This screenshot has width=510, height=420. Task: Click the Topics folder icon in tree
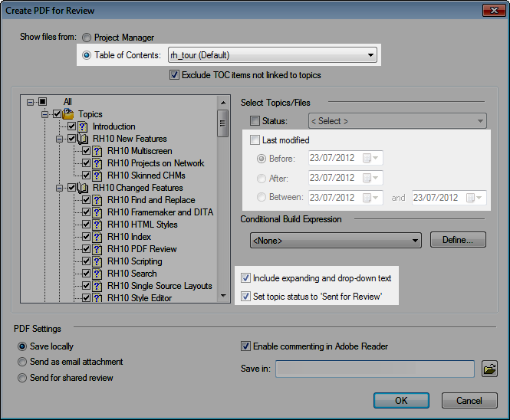tap(68, 114)
